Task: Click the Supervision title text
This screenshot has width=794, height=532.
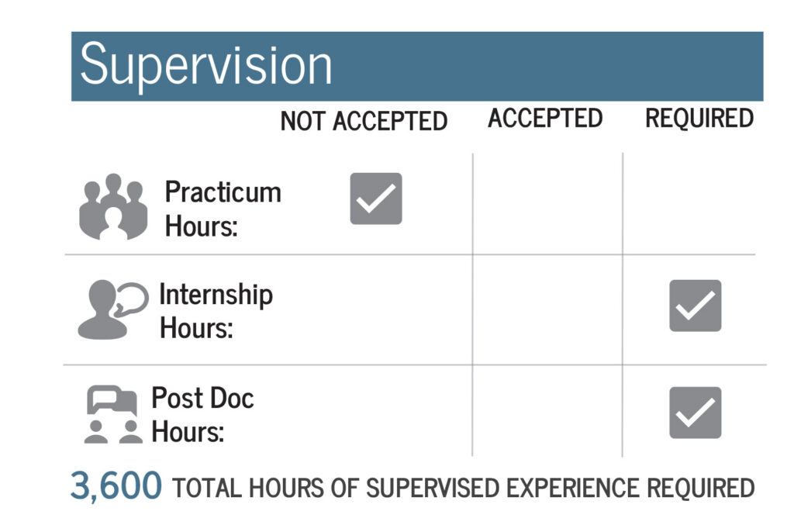Action: click(x=205, y=65)
